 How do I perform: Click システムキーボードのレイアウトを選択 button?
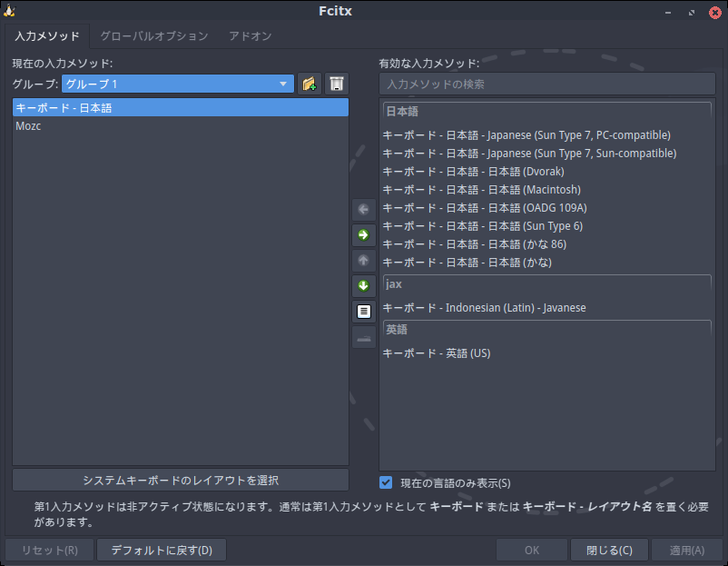181,480
